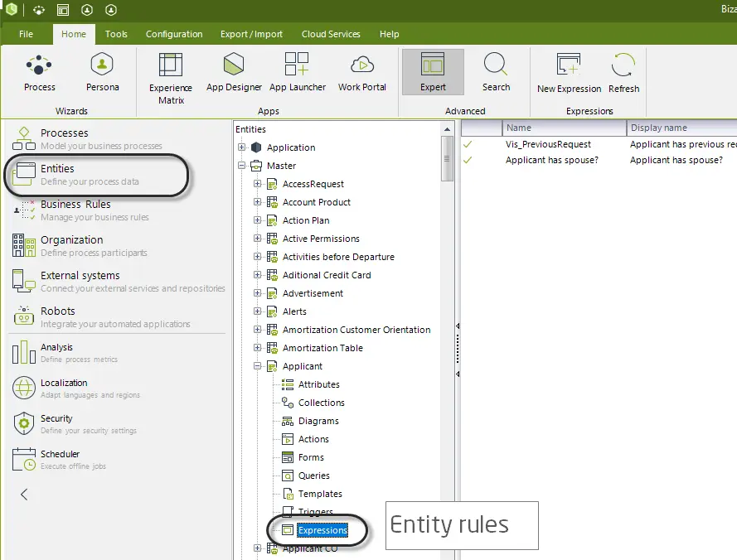Open the File menu tab
The image size is (737, 560).
(x=26, y=34)
